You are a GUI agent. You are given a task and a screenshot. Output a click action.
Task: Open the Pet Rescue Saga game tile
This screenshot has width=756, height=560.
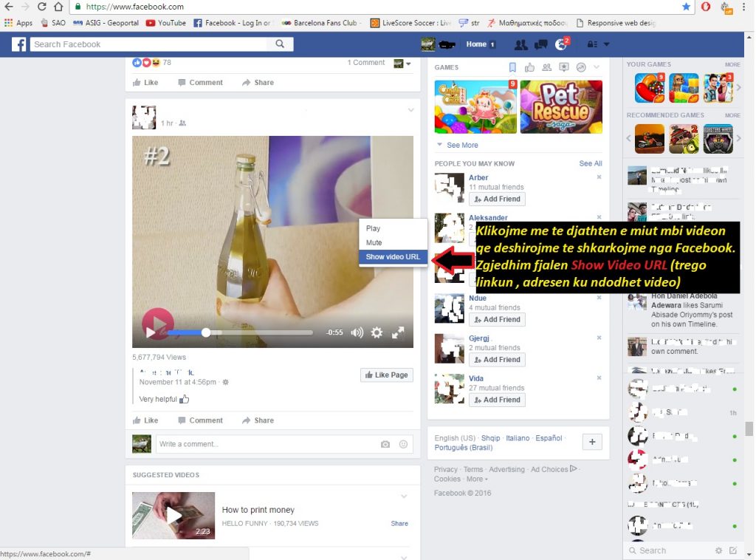[561, 107]
